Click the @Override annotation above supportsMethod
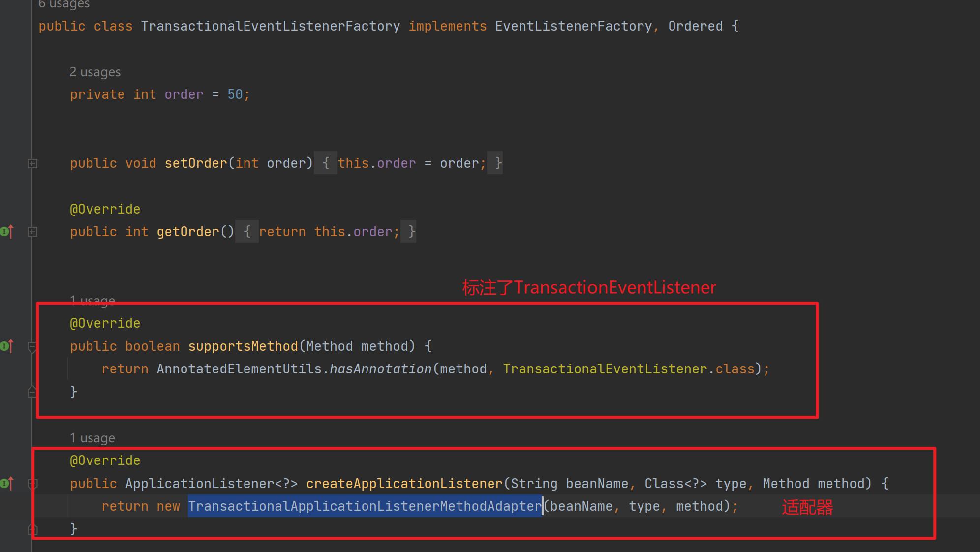The image size is (980, 552). click(105, 323)
